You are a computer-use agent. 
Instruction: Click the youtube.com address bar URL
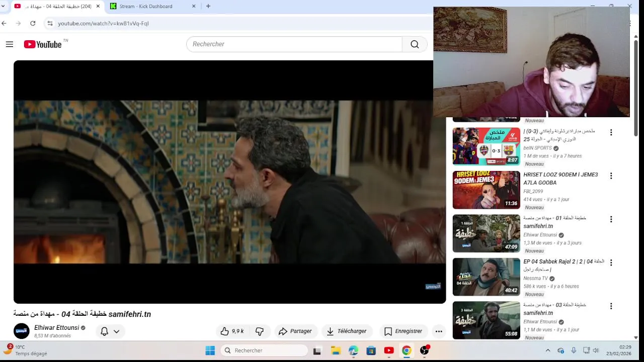[x=103, y=23]
